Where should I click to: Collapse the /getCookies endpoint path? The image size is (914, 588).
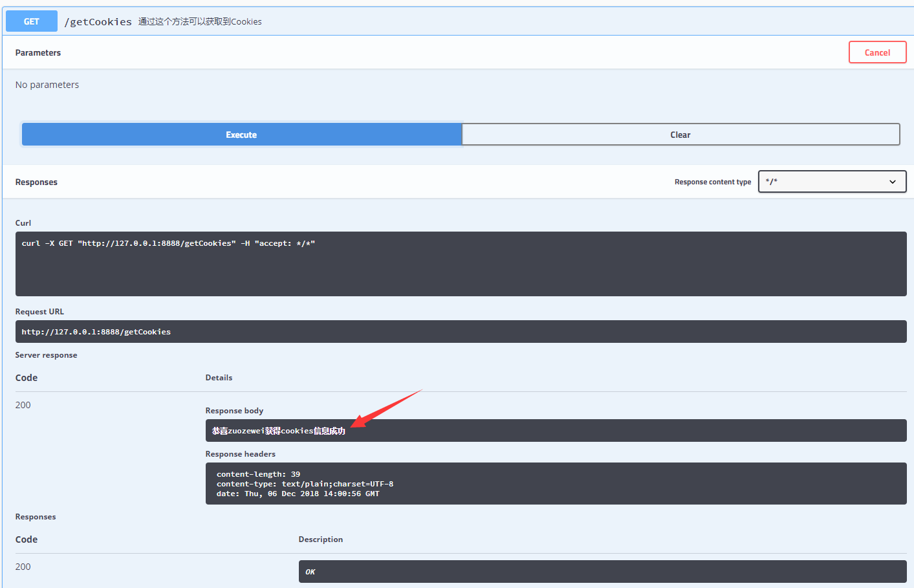(x=98, y=22)
